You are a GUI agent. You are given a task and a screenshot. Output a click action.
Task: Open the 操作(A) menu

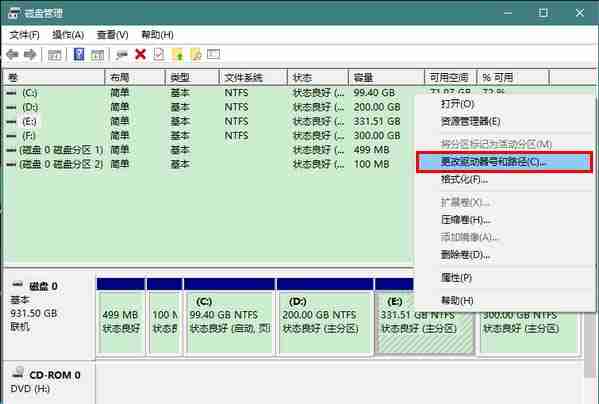click(68, 35)
